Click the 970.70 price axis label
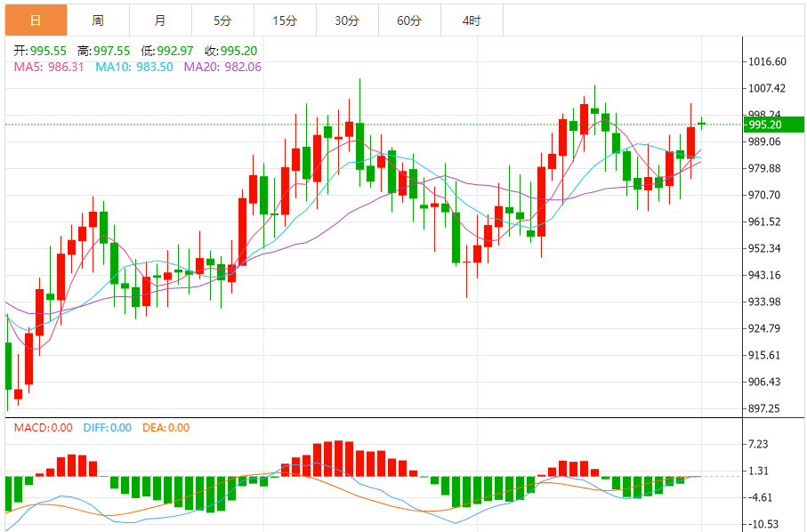The height and width of the screenshot is (532, 807). (x=764, y=195)
